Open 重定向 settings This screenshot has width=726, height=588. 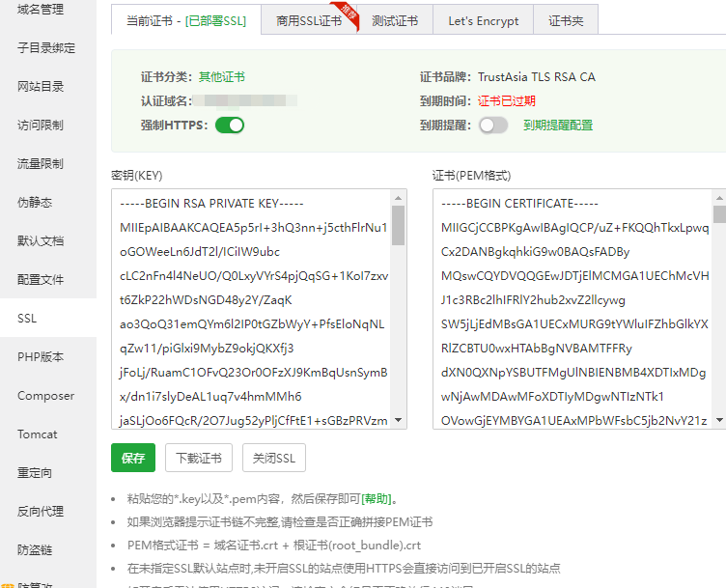[35, 473]
